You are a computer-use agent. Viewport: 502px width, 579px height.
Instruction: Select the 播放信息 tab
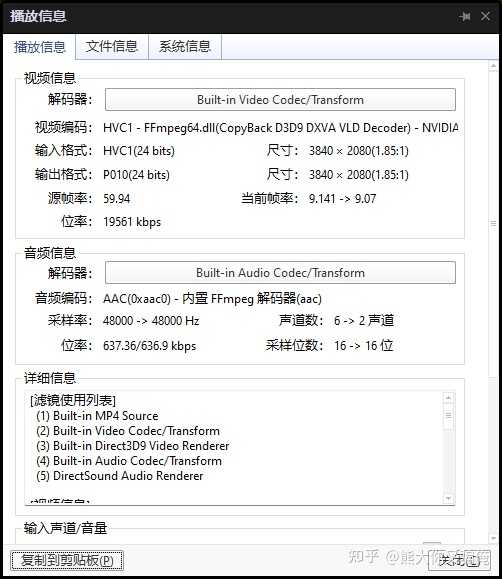tap(39, 47)
